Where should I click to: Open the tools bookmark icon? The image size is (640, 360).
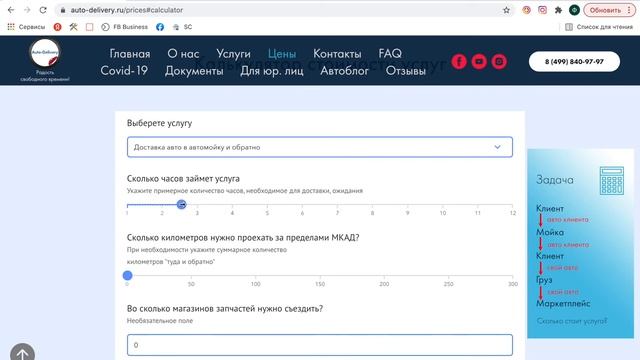coord(73,27)
